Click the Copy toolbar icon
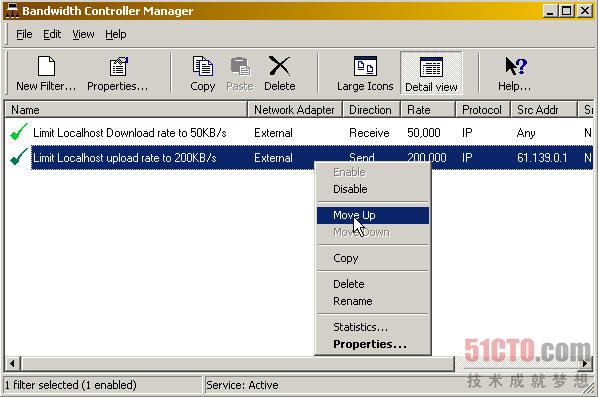The width and height of the screenshot is (598, 397). pyautogui.click(x=203, y=66)
